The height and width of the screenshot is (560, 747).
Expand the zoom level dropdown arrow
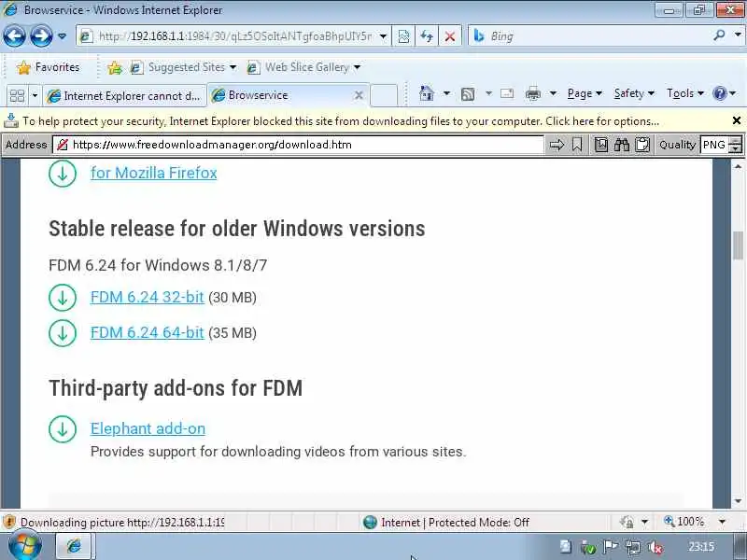click(722, 522)
